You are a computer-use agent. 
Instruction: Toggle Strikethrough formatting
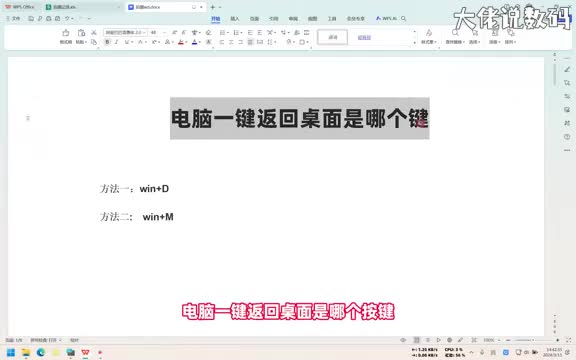pos(140,42)
